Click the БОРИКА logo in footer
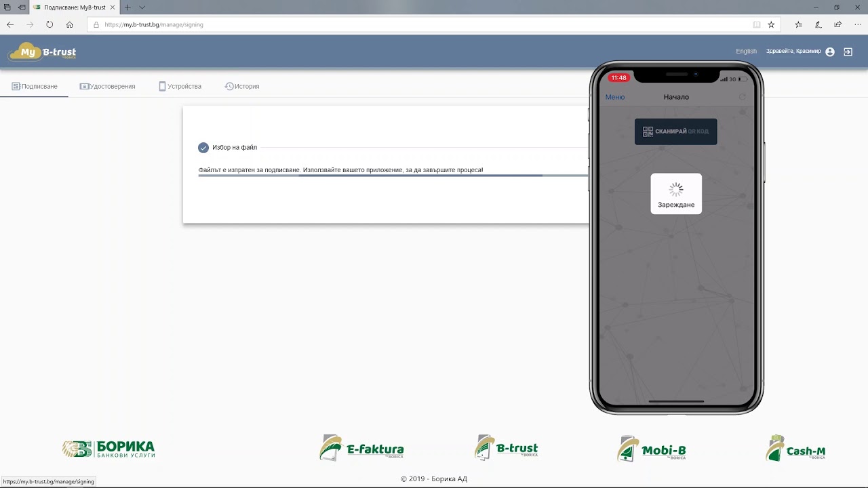868x488 pixels. [x=108, y=449]
